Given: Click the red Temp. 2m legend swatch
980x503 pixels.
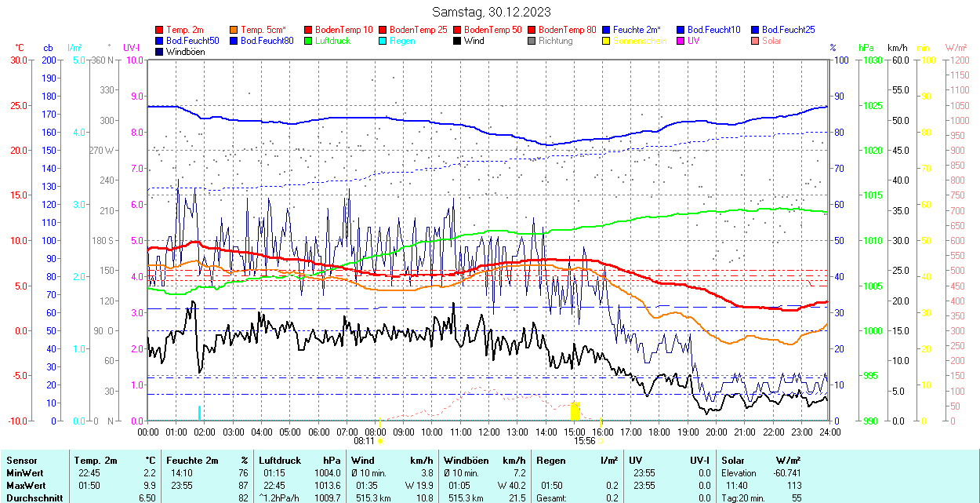Looking at the screenshot, I should (x=160, y=30).
